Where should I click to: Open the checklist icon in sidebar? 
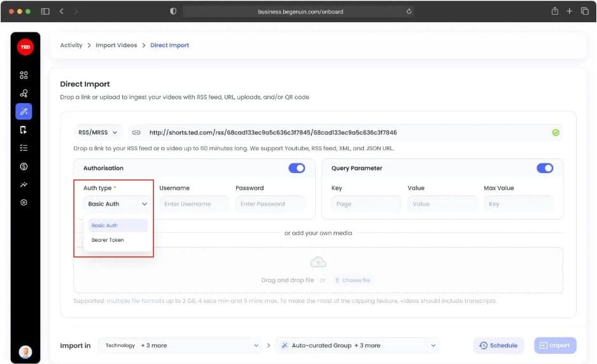24,148
